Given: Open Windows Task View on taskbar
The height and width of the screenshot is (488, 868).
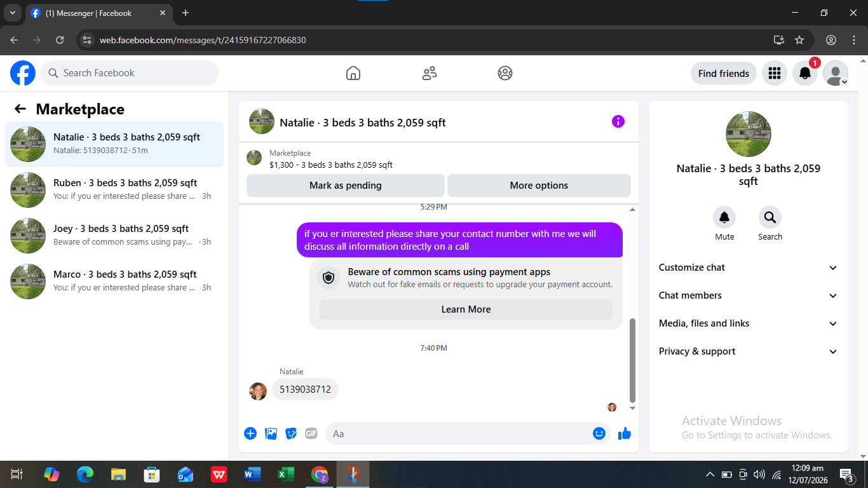Looking at the screenshot, I should coord(17,474).
